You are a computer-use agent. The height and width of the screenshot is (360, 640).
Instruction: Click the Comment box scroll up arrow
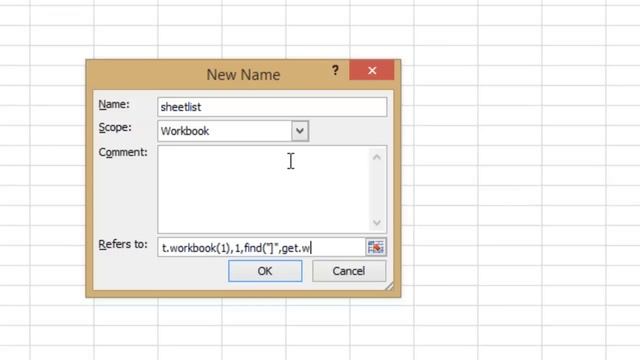coord(377,157)
